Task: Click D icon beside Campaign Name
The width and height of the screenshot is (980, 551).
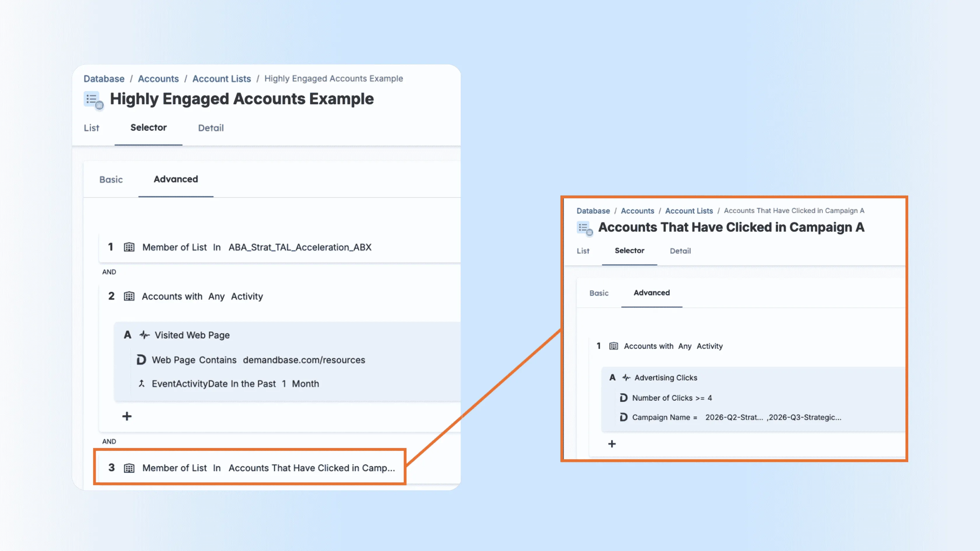Action: [624, 417]
